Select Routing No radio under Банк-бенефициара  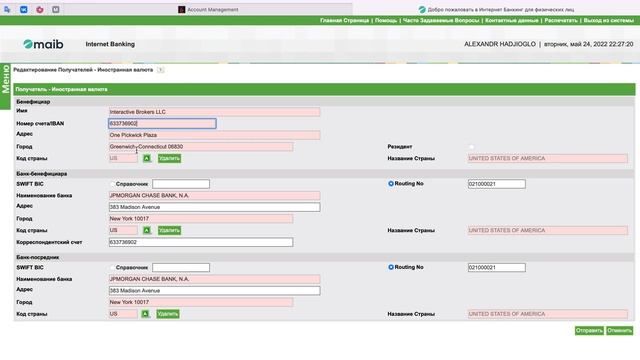391,184
